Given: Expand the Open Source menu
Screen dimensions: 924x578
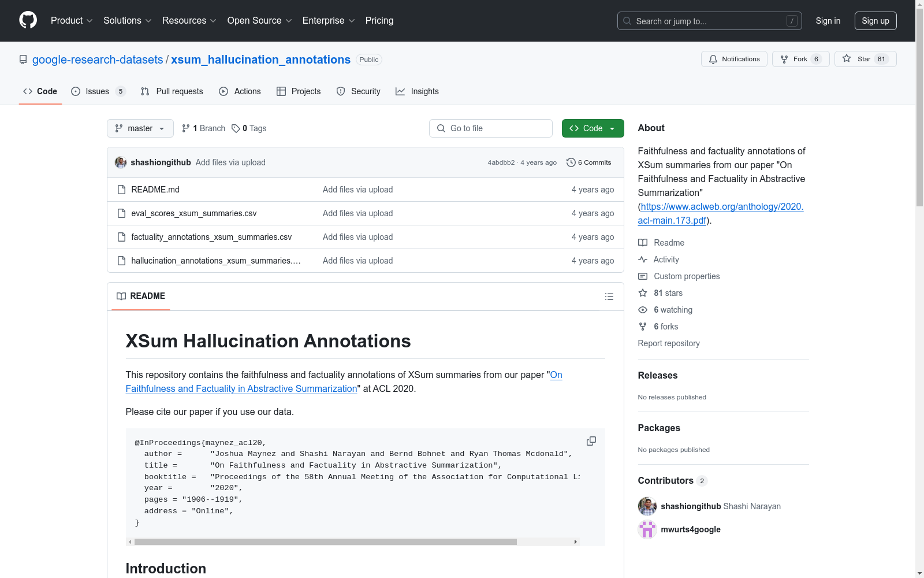Looking at the screenshot, I should [x=260, y=21].
